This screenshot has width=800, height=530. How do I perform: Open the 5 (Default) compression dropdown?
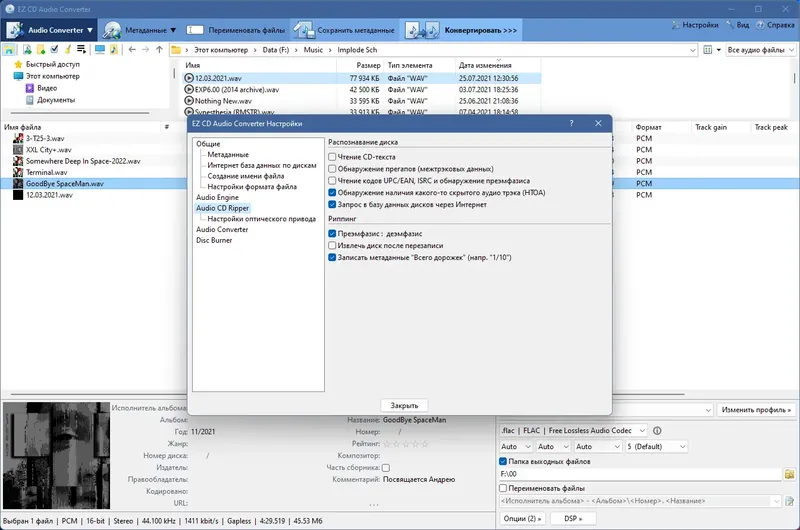[683, 446]
